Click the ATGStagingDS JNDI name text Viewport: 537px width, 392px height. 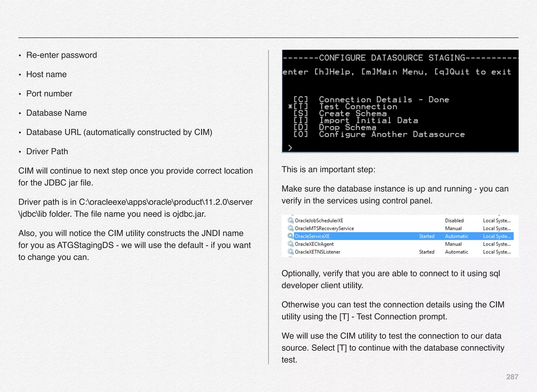click(85, 245)
